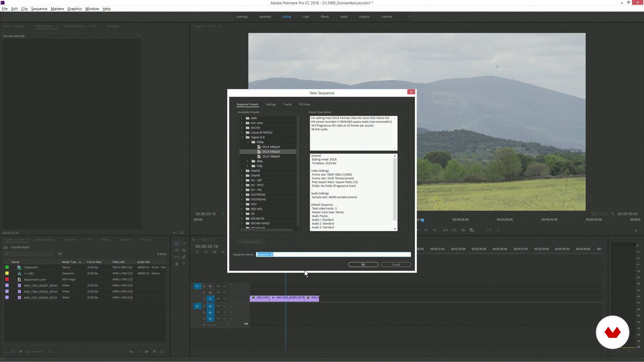Select the Type tool
The height and width of the screenshot is (362, 644).
[184, 264]
